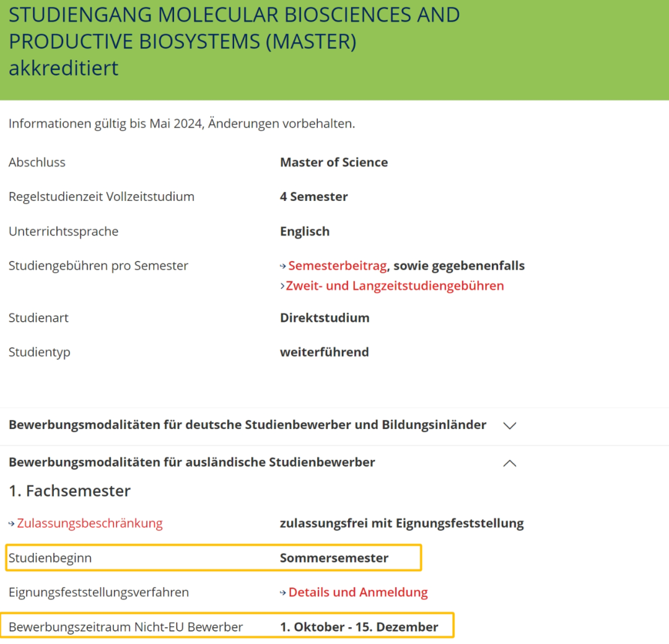The width and height of the screenshot is (669, 644).
Task: Click the 'Informationen gültig bis Mai 2024' notice
Action: (181, 124)
